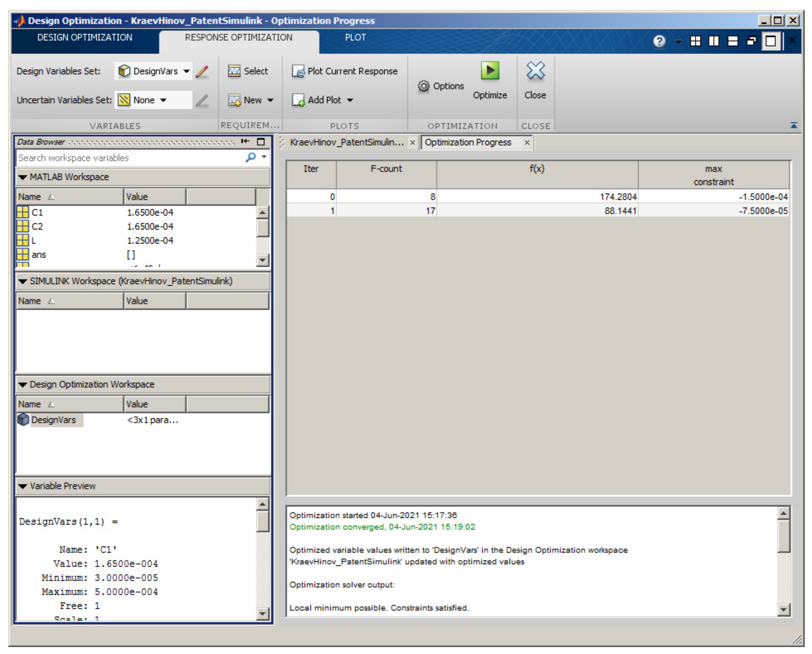Switch to the DESIGN OPTIMIZATION tab
Viewport: 812px width, 654px height.
tap(85, 38)
